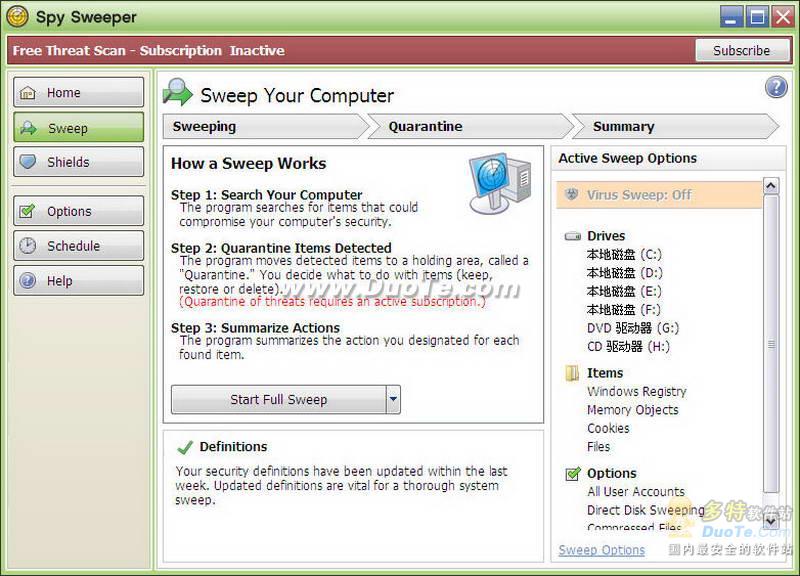
Task: Click the blue question mark help icon
Action: [776, 87]
